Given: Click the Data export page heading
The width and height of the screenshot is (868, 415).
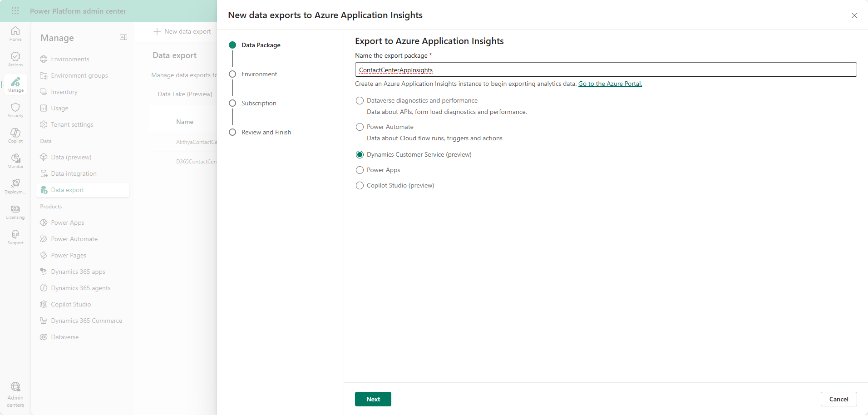Looking at the screenshot, I should [x=174, y=55].
